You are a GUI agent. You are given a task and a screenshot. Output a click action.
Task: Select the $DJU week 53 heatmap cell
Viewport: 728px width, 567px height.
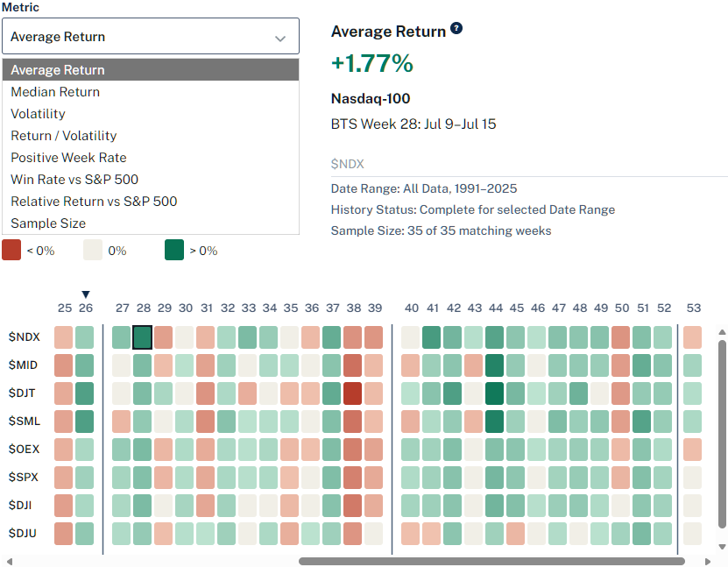pyautogui.click(x=692, y=534)
